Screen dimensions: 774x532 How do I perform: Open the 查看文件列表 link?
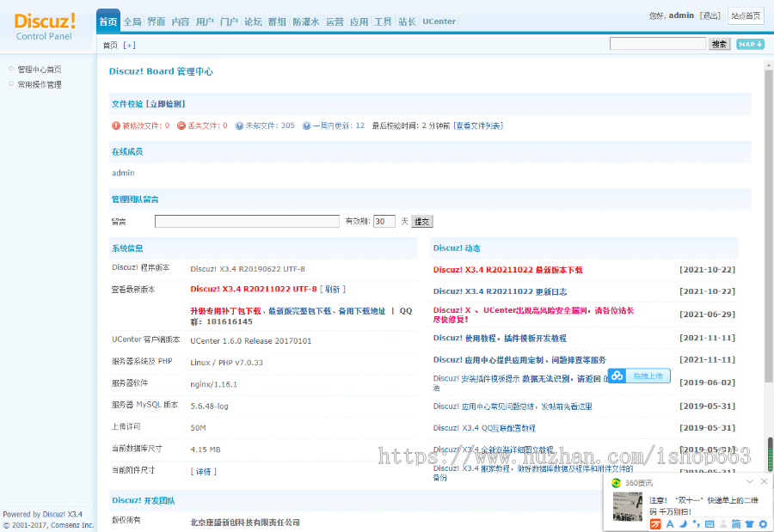[x=478, y=125]
